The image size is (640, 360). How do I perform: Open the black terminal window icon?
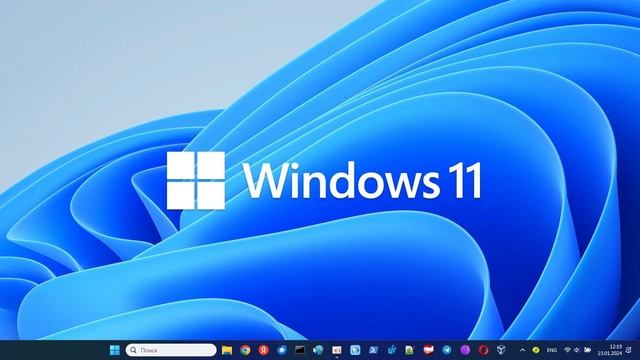pos(300,350)
